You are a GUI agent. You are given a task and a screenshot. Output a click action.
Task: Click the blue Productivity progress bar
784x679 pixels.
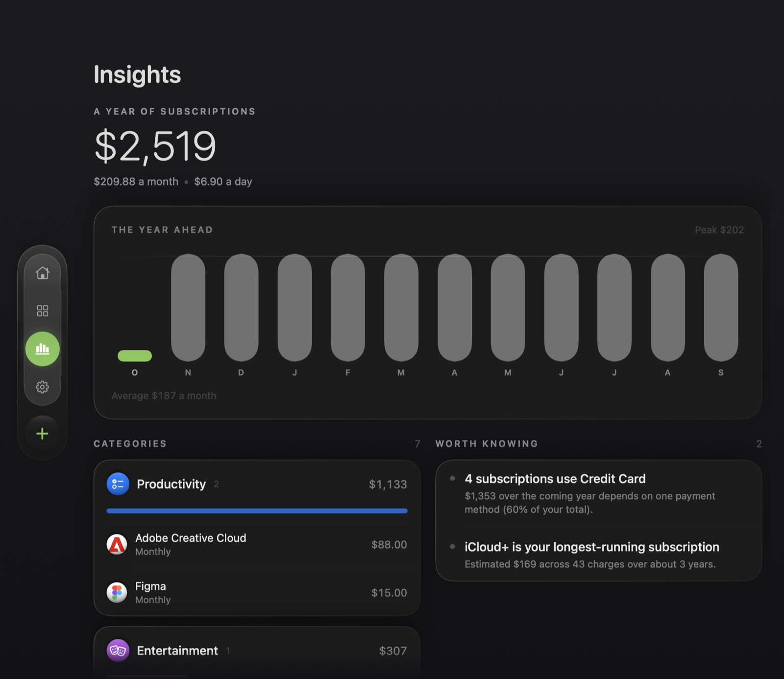257,511
